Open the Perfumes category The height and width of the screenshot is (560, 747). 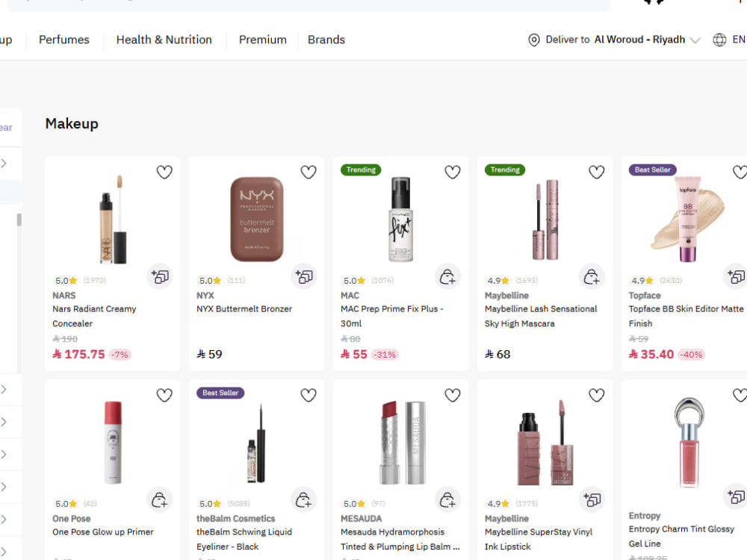pos(63,40)
